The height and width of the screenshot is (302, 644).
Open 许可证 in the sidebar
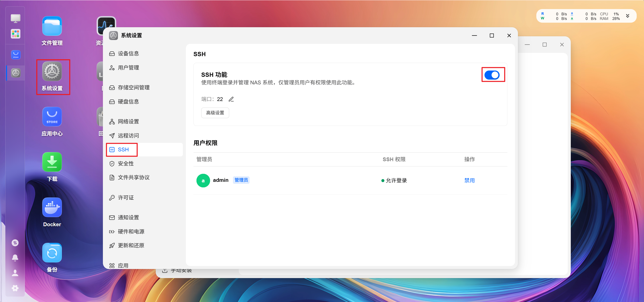(x=144, y=197)
